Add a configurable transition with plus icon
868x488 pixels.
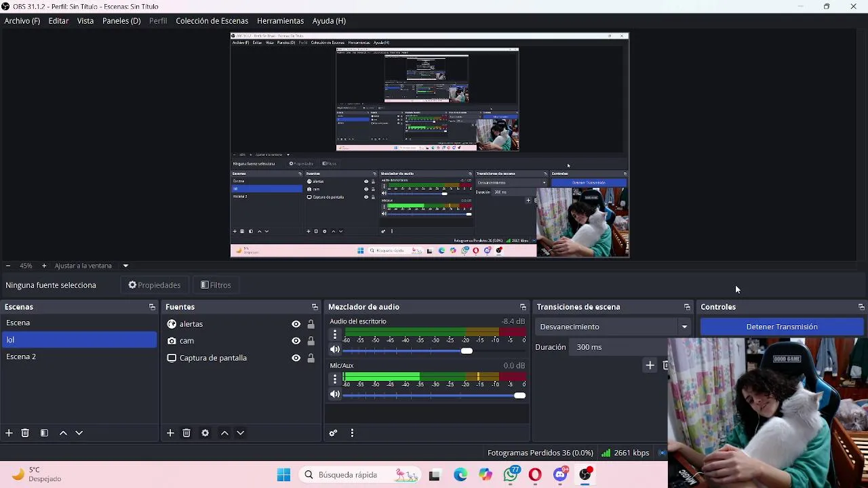pyautogui.click(x=650, y=365)
